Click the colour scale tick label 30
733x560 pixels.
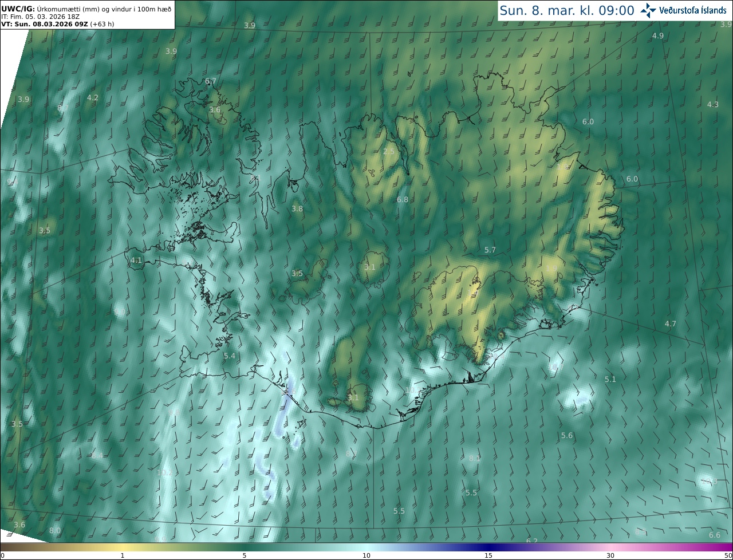[x=610, y=556]
